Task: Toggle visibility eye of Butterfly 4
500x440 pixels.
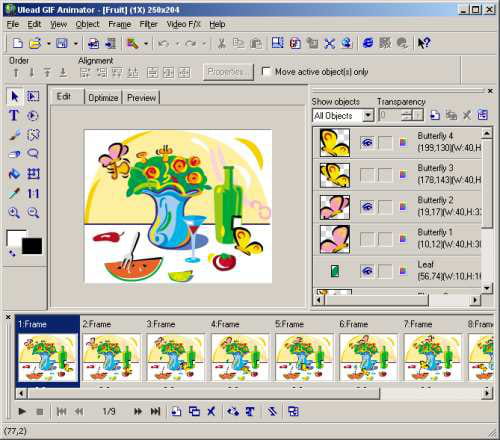Action: click(367, 143)
